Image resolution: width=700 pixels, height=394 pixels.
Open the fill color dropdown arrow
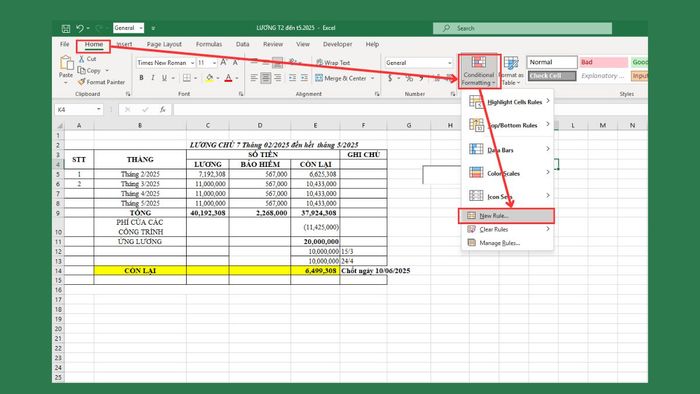[x=217, y=78]
